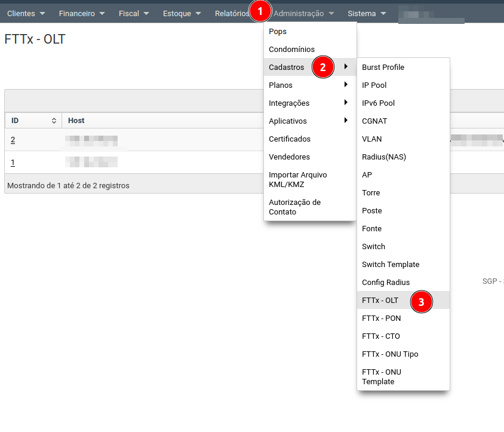Open OLT record with ID 1

pyautogui.click(x=13, y=163)
